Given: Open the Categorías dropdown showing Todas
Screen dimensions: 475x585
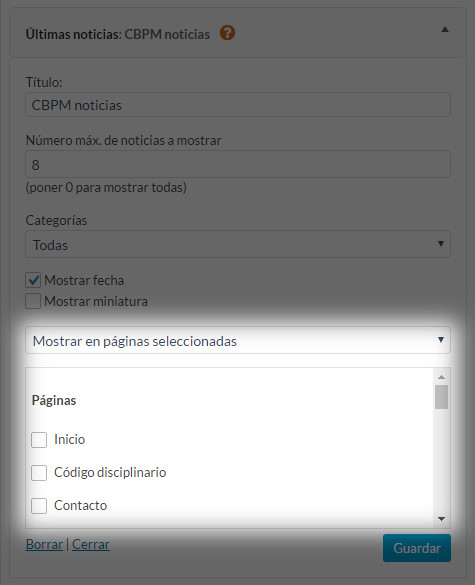Looking at the screenshot, I should tap(238, 244).
